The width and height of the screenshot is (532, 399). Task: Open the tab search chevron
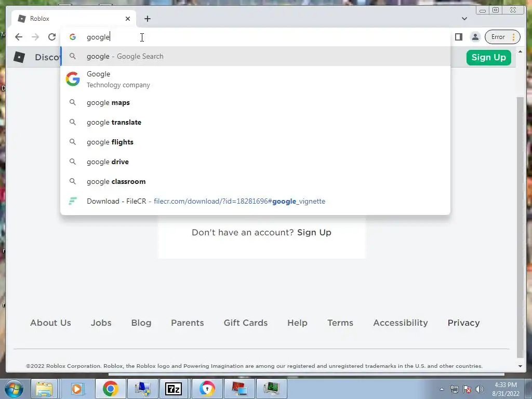[x=464, y=19]
